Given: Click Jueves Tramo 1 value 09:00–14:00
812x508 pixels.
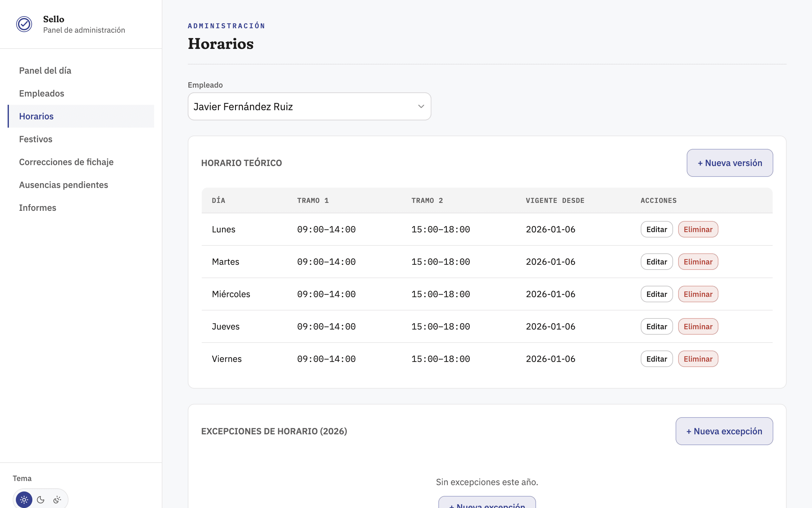Looking at the screenshot, I should point(326,327).
